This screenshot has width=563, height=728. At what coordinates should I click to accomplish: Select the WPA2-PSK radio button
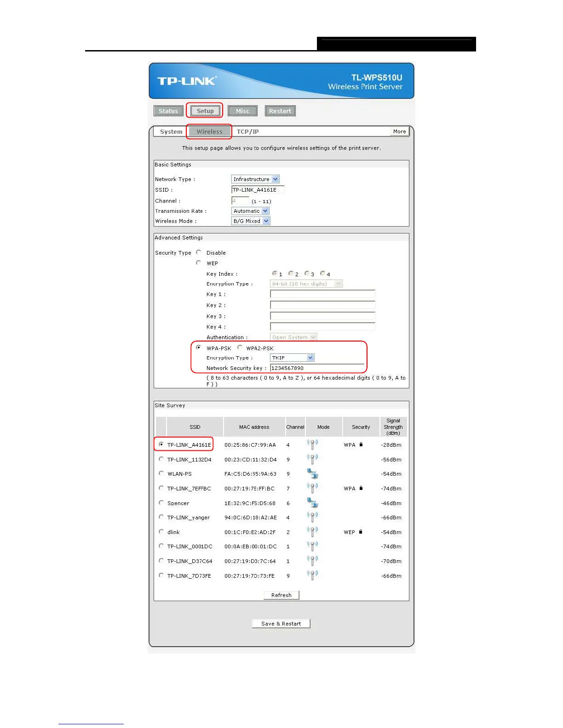coord(240,347)
